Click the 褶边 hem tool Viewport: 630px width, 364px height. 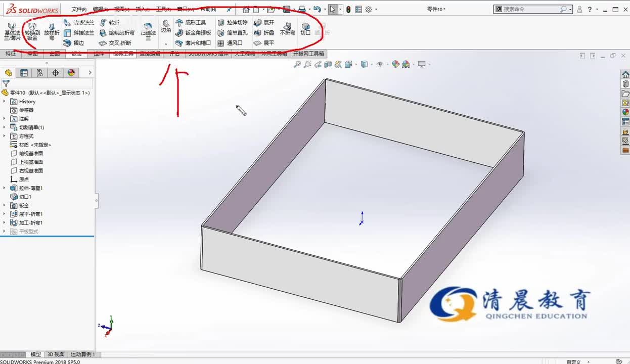[74, 43]
